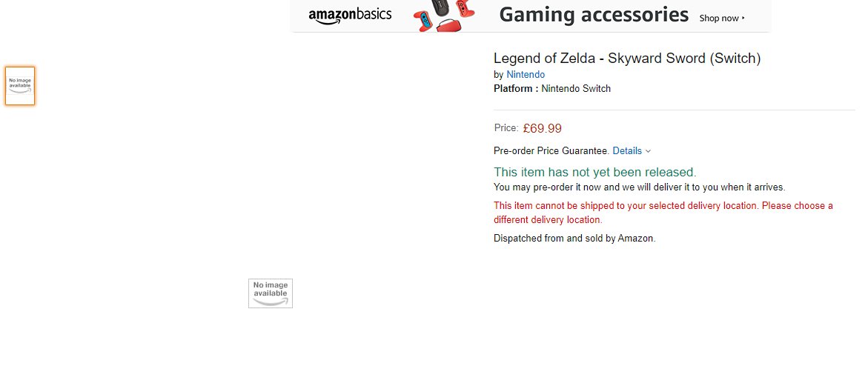
Task: Click the Legend of Zelda product title
Action: tap(627, 59)
